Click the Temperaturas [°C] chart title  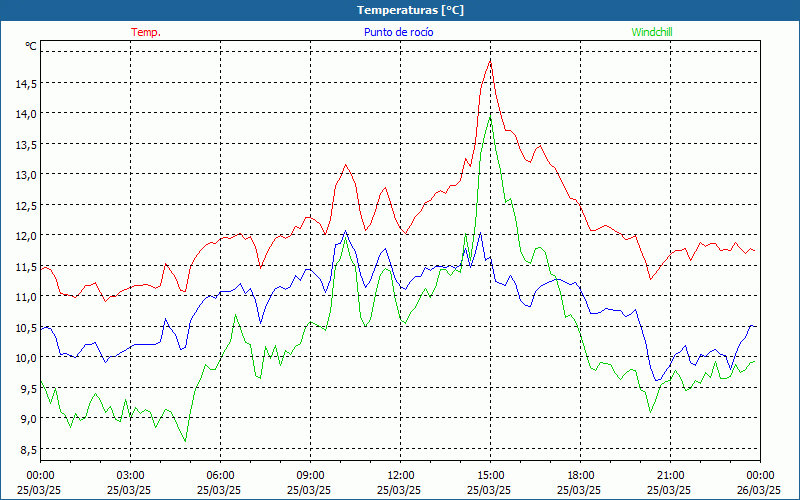click(x=410, y=10)
